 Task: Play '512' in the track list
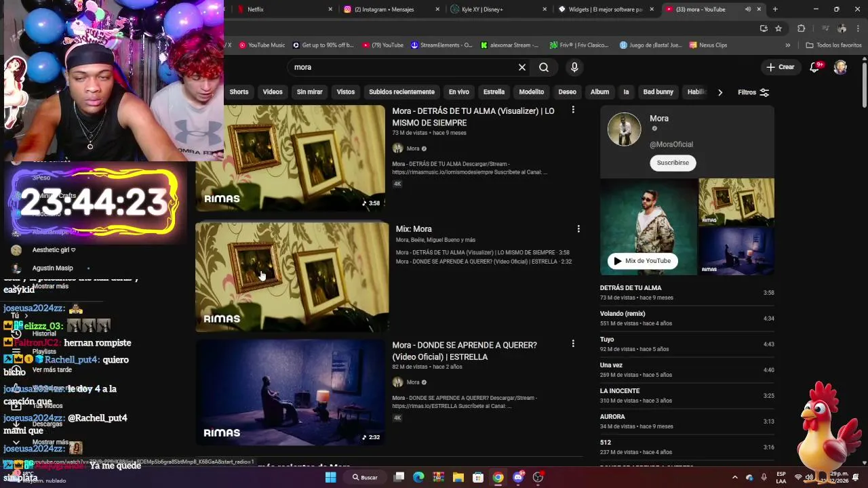(687, 447)
